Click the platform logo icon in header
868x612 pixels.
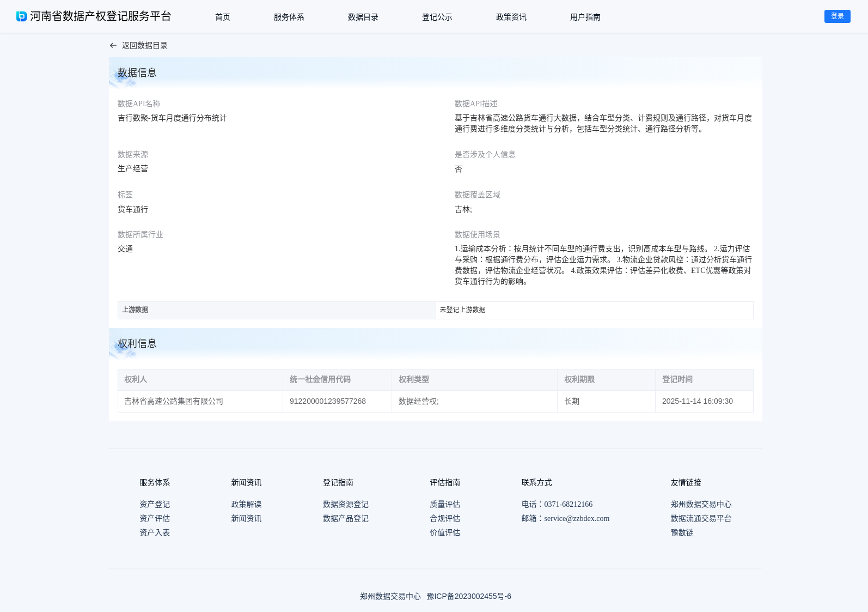22,16
